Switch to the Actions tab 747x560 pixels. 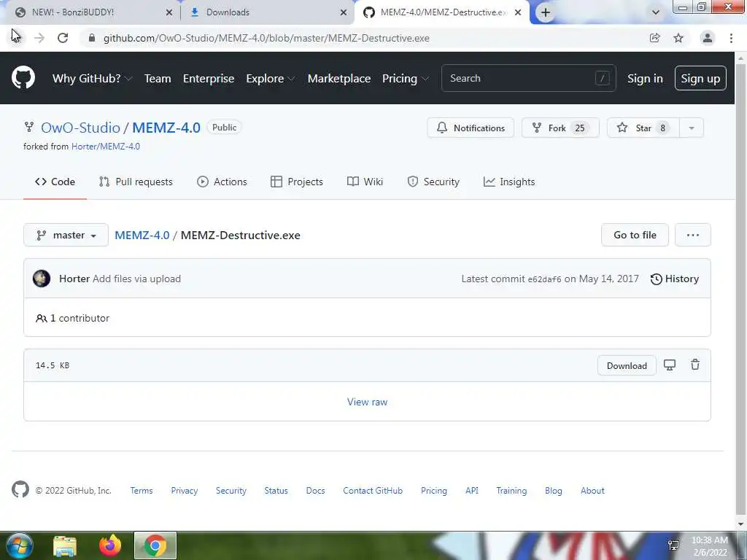(x=222, y=182)
